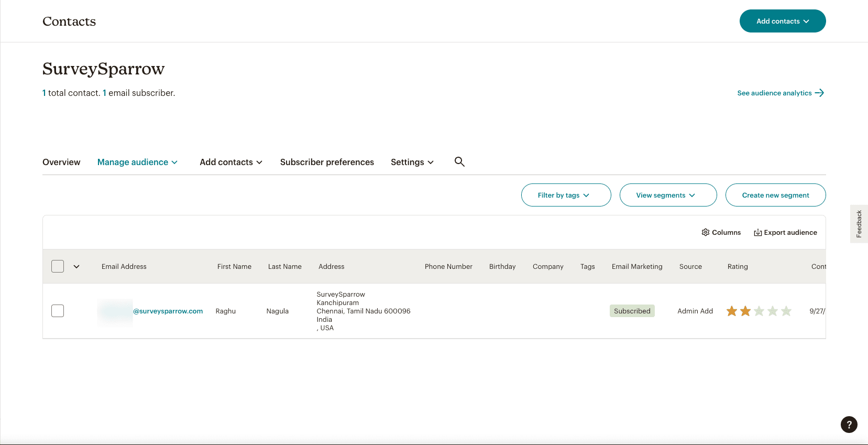
Task: Check the box for Raghu's contact row
Action: [x=58, y=311]
